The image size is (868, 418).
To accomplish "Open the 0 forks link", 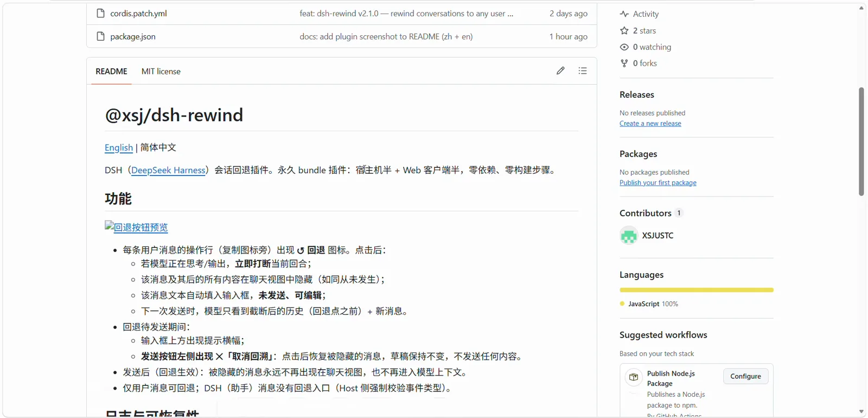I will tap(645, 64).
